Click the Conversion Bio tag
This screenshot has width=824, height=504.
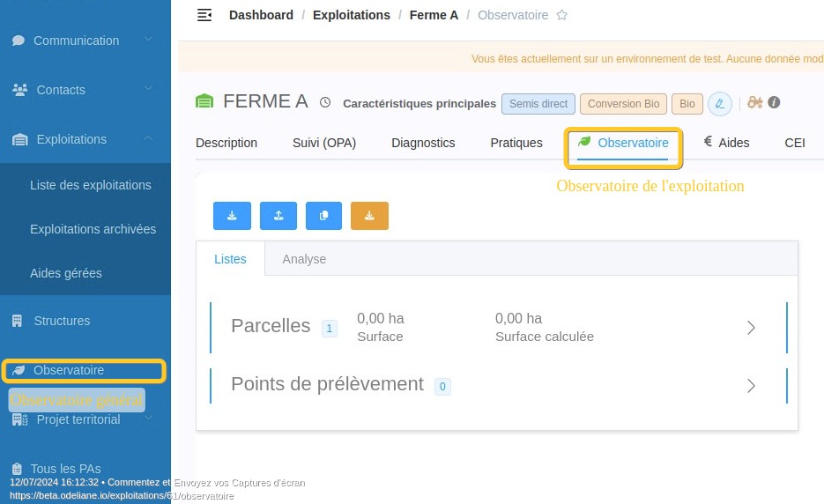pos(623,104)
